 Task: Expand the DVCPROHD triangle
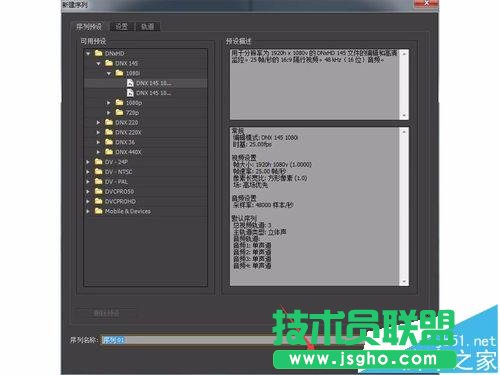coord(88,201)
